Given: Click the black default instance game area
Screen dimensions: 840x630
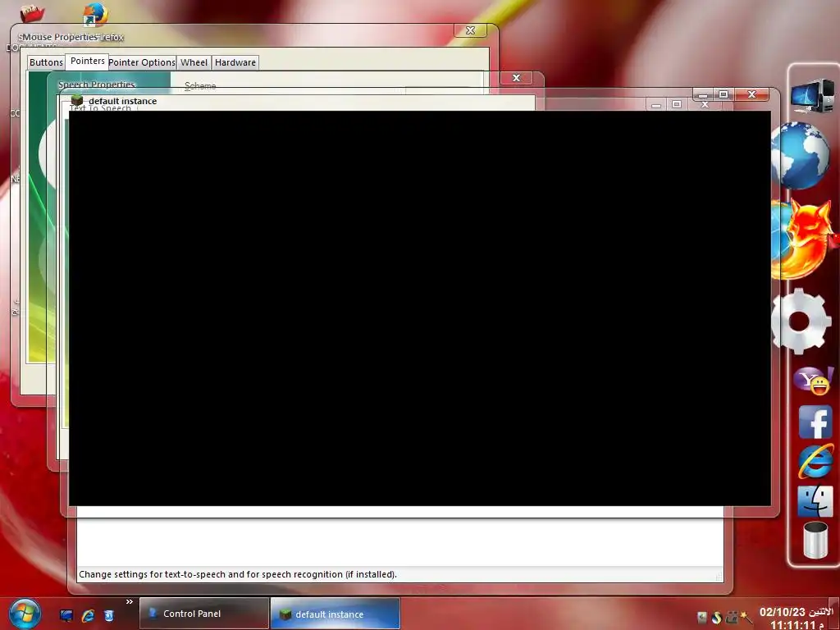Looking at the screenshot, I should [x=420, y=308].
